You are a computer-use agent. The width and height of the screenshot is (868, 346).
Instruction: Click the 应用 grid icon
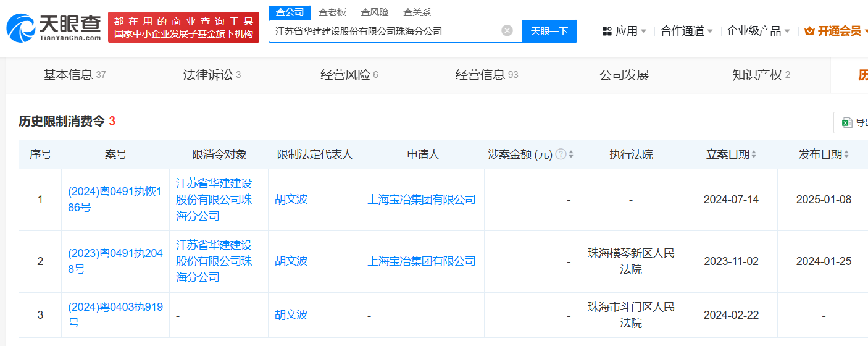pos(607,31)
